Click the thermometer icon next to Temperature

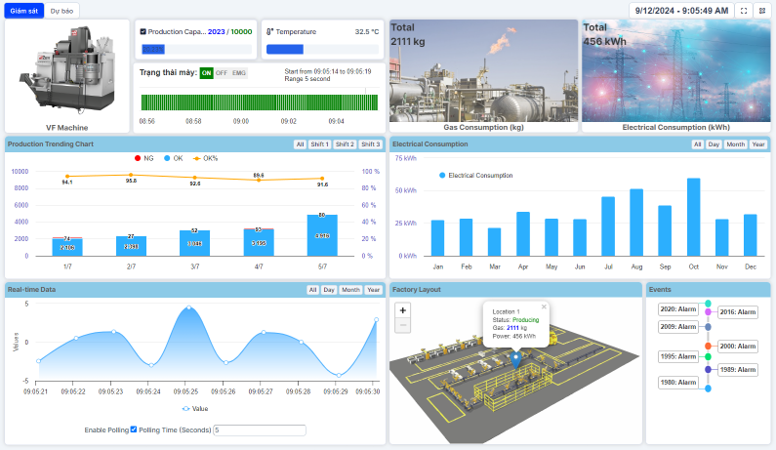(x=270, y=32)
